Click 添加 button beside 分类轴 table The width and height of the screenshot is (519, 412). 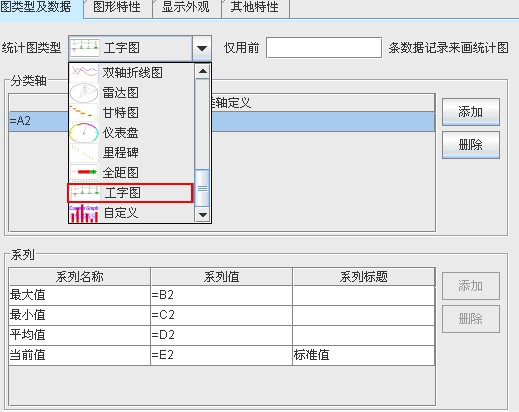[x=471, y=112]
